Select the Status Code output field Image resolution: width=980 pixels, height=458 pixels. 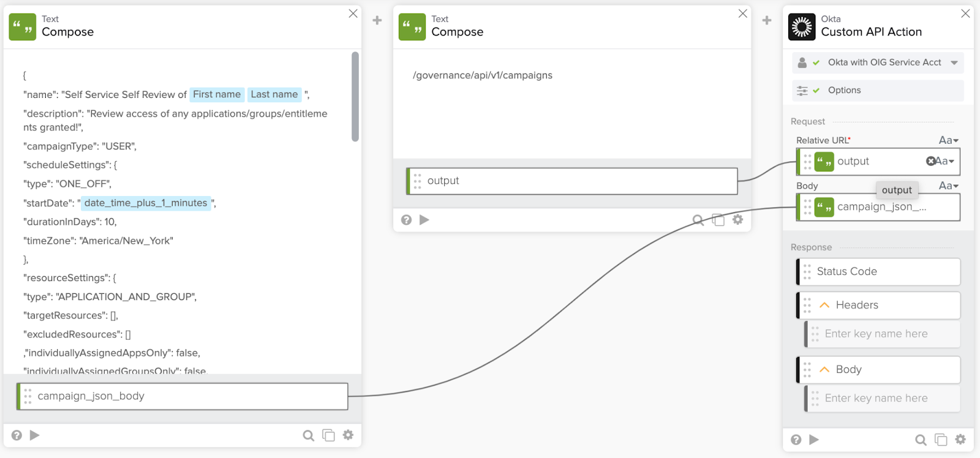(x=878, y=272)
